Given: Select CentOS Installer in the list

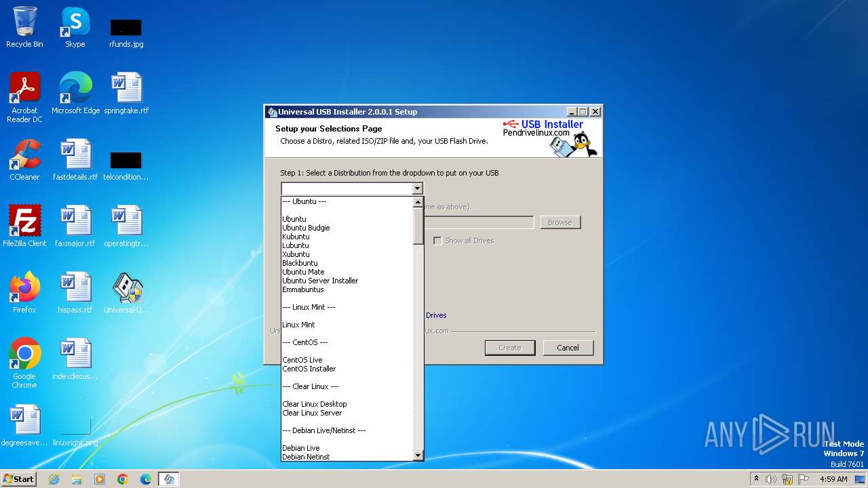Looking at the screenshot, I should [347, 369].
